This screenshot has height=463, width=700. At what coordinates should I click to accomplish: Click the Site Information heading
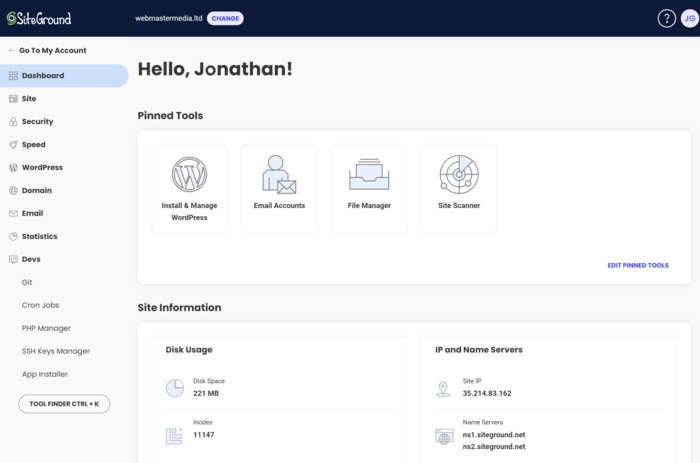[179, 308]
